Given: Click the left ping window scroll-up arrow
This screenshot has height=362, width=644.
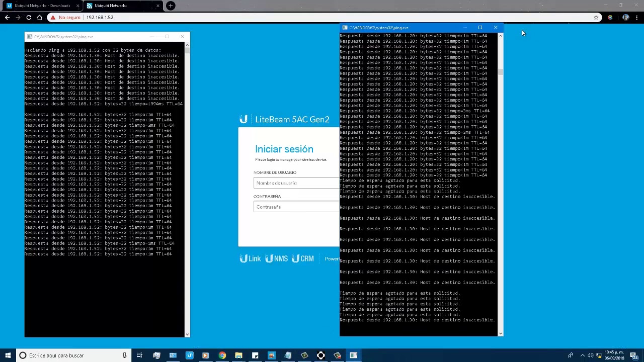Looking at the screenshot, I should point(187,45).
